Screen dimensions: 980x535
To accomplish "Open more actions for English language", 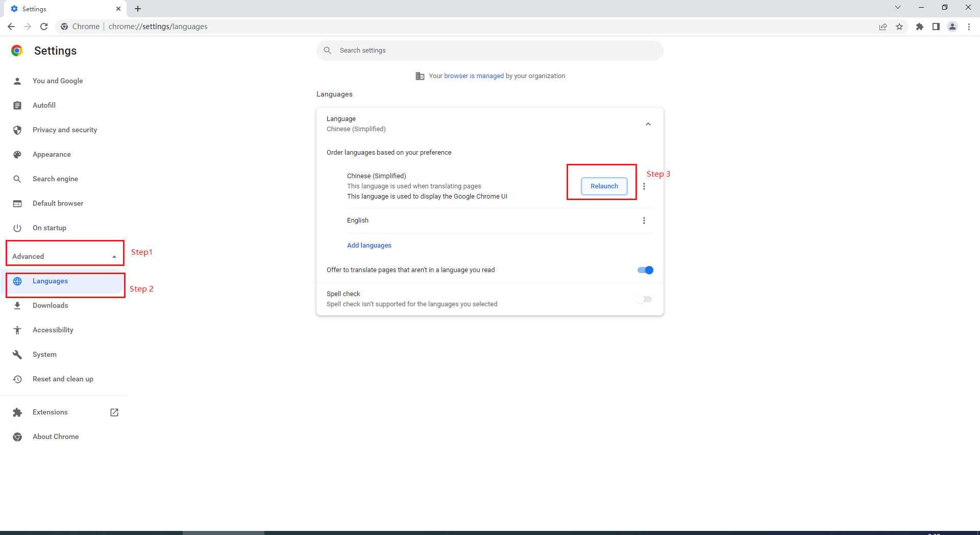I will pos(644,221).
